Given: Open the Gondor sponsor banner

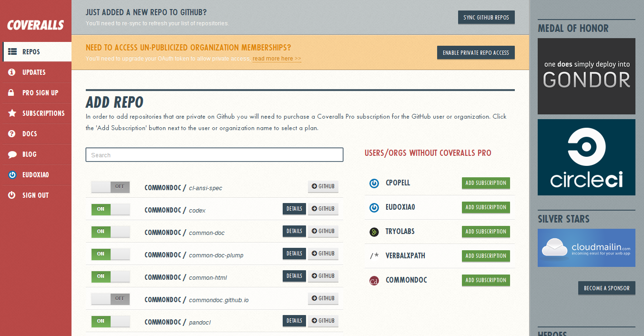Looking at the screenshot, I should point(586,76).
